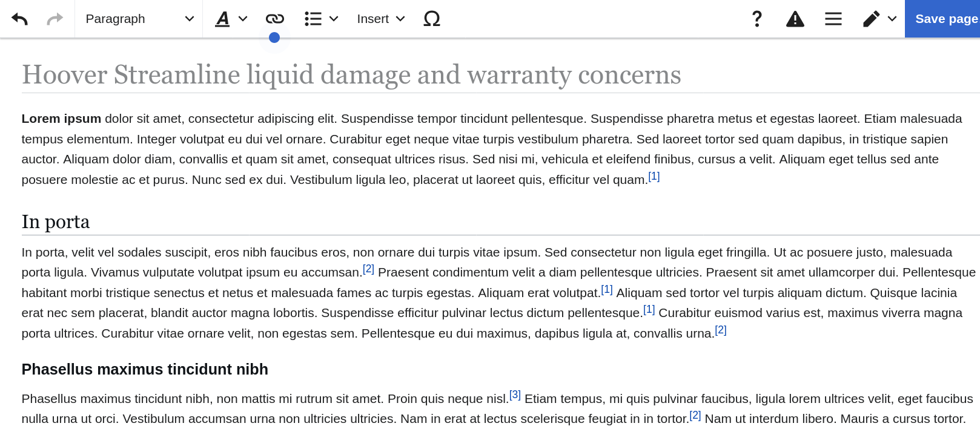980x429 pixels.
Task: Click the bold 'Lorem ipsum' text
Action: coord(61,119)
